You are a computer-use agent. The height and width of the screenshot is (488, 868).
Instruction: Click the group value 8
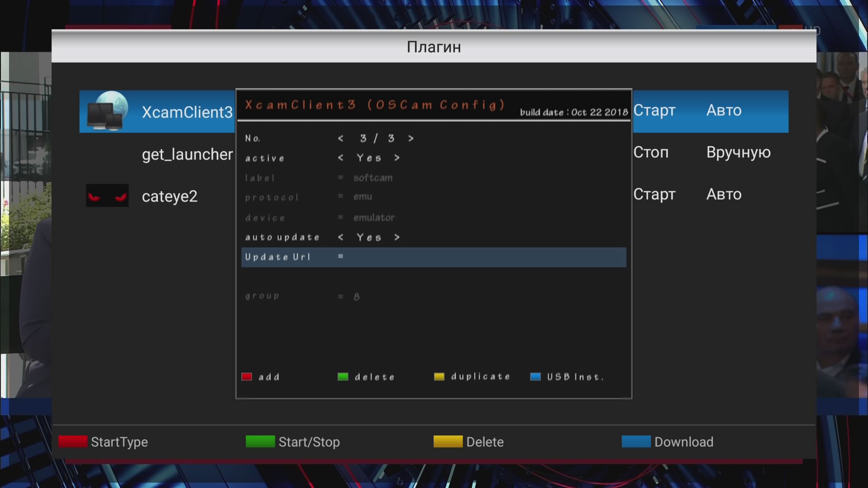(x=356, y=296)
